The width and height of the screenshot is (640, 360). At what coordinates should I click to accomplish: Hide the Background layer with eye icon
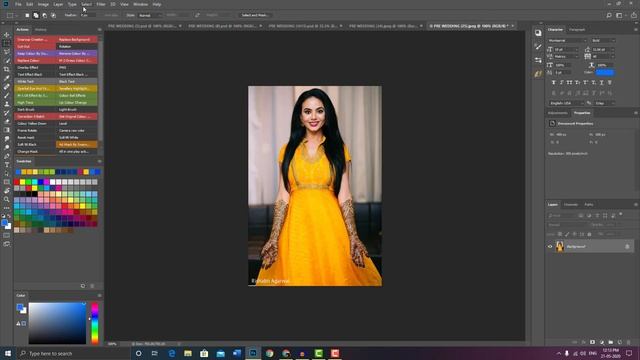click(x=550, y=247)
